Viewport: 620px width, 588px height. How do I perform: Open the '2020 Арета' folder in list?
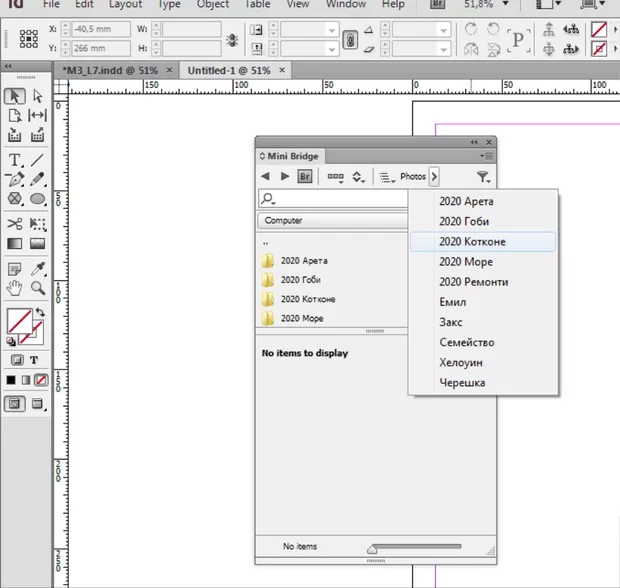coord(304,260)
